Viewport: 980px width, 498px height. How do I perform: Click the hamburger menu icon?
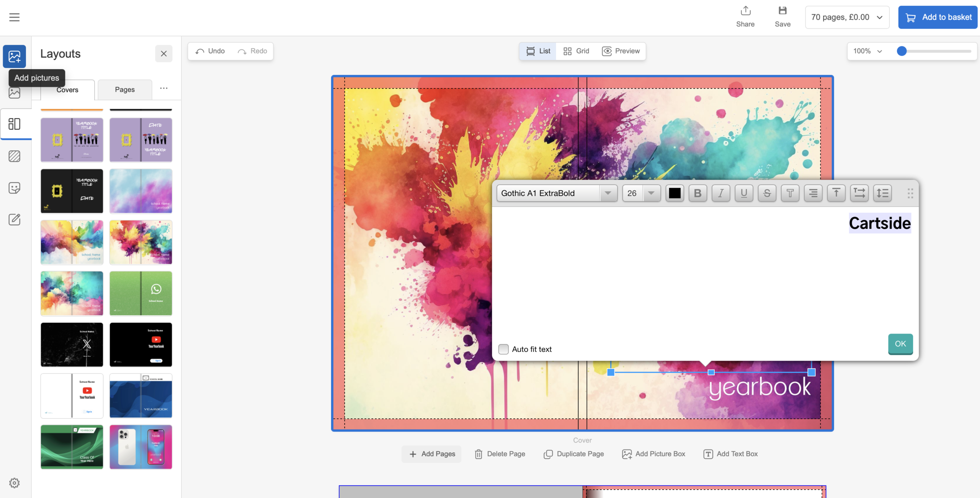click(x=14, y=17)
